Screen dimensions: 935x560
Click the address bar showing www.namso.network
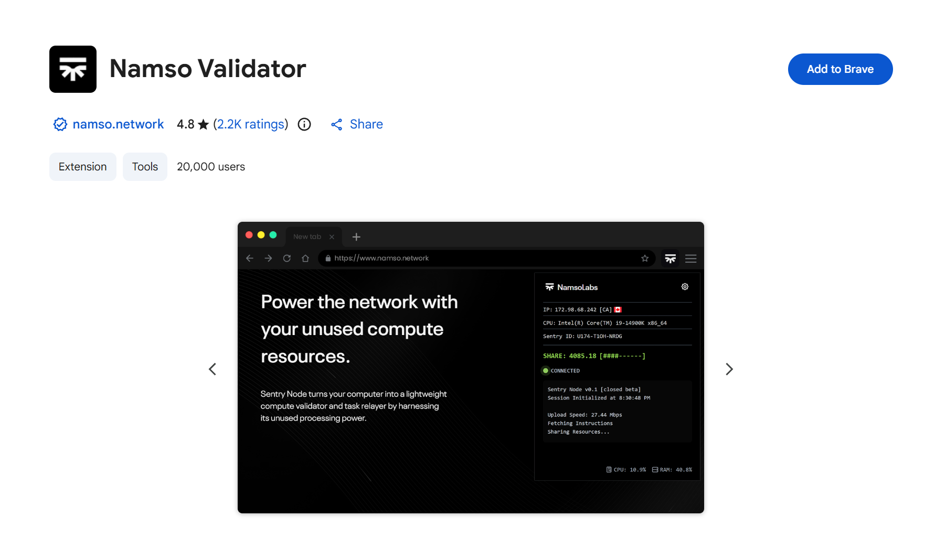coord(472,259)
